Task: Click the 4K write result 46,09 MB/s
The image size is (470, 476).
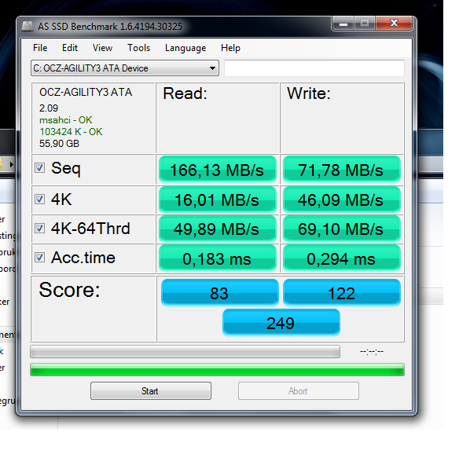Action: [x=341, y=200]
